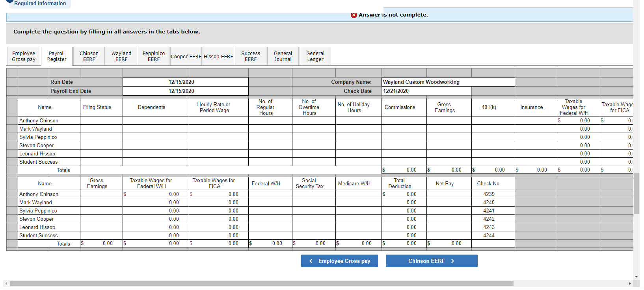The image size is (644, 290).
Task: Click Sylvia Peppinico 401(k) cell
Action: click(x=493, y=137)
